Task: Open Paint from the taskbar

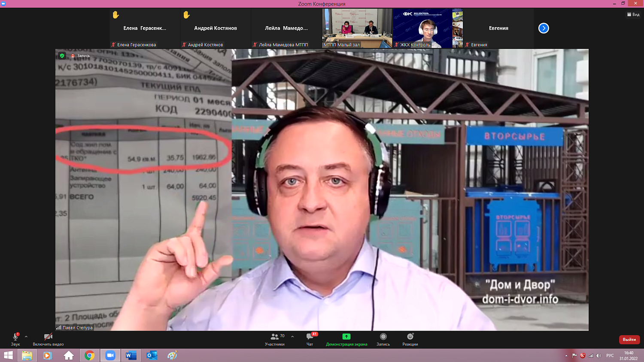Action: pos(172,355)
